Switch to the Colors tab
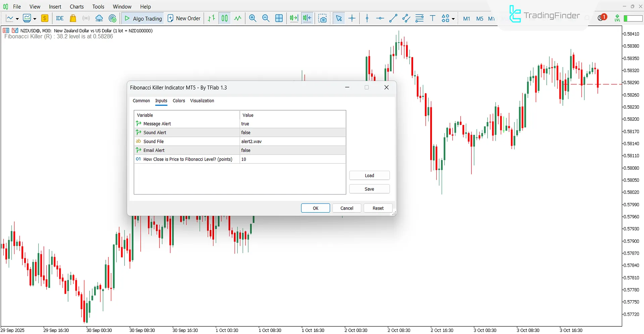 179,101
